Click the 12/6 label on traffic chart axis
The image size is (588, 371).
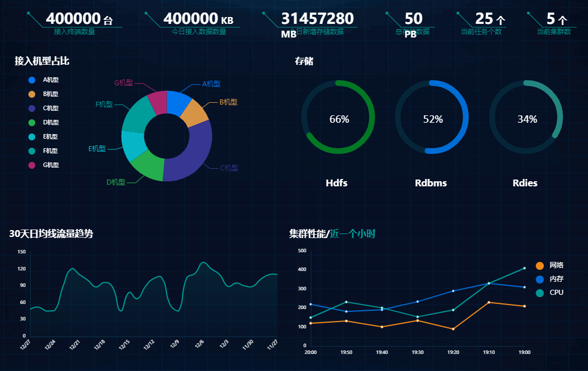coord(200,343)
